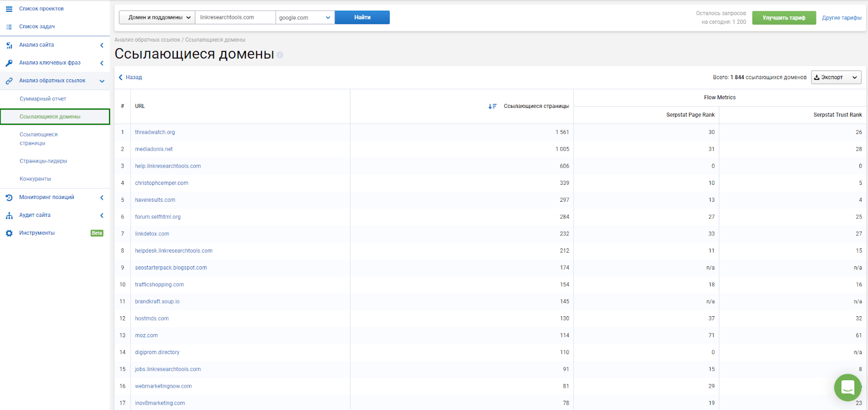The image size is (868, 410).
Task: Click the hamburger icon next to Список проектов
Action: coord(9,9)
